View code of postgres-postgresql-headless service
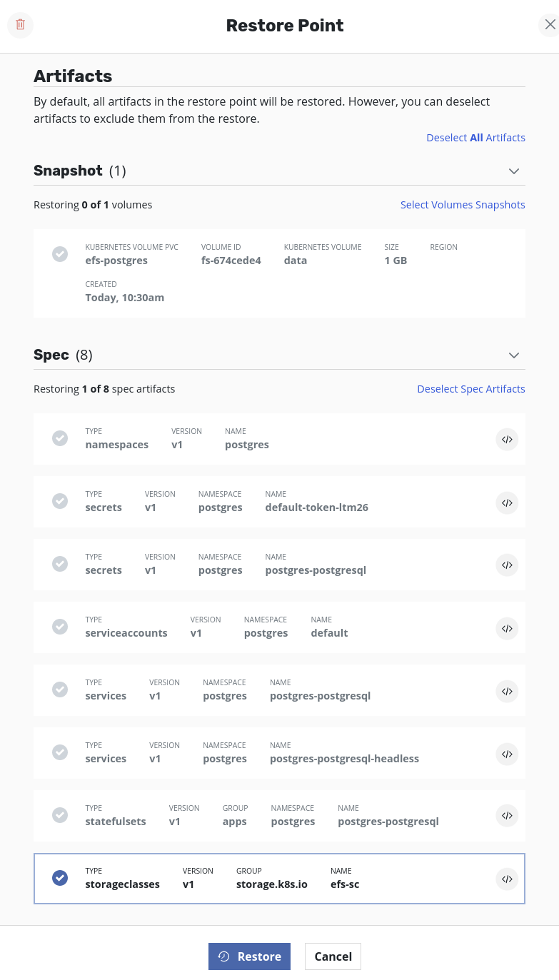Image resolution: width=559 pixels, height=980 pixels. pos(507,754)
